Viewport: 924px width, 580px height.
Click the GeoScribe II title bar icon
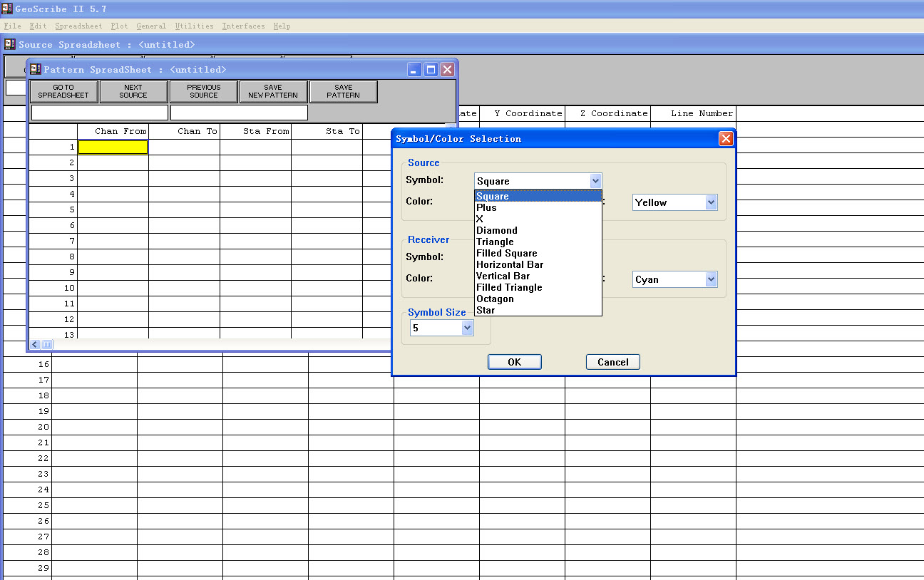click(x=6, y=9)
